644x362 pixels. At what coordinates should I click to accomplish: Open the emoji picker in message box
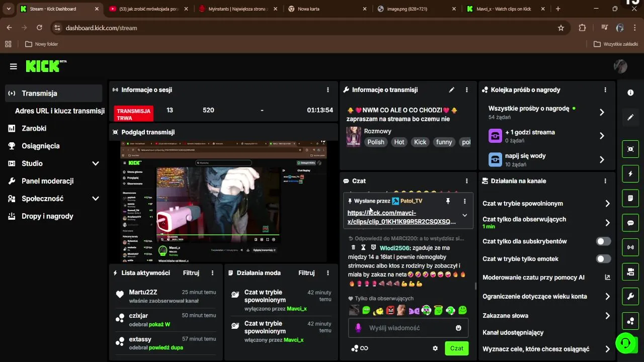[458, 328]
